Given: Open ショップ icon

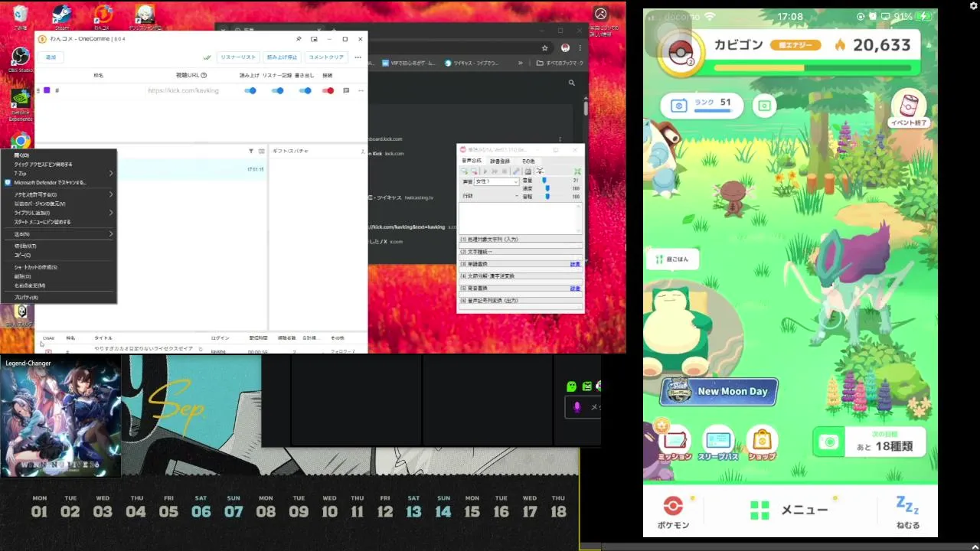Looking at the screenshot, I should pyautogui.click(x=762, y=444).
